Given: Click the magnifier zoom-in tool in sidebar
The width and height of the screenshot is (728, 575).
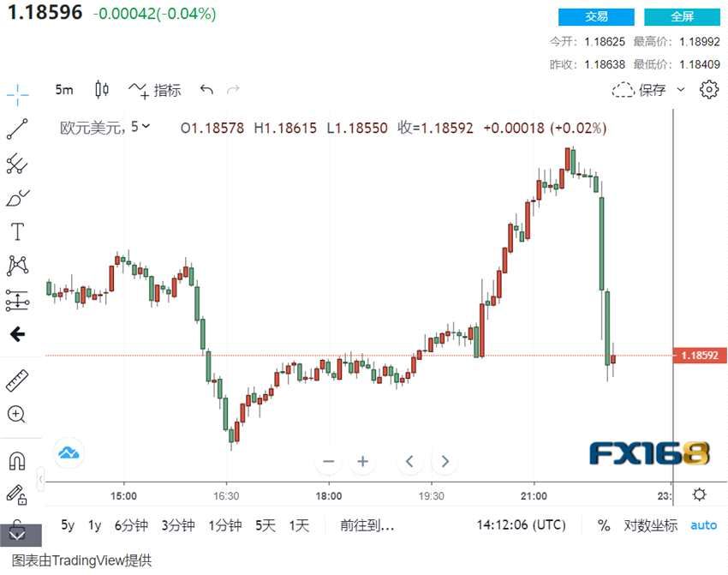Looking at the screenshot, I should (16, 415).
